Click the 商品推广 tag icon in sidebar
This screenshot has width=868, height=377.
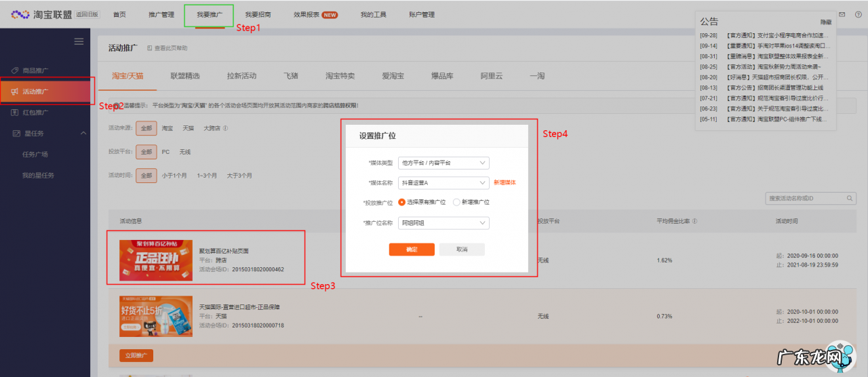point(15,71)
